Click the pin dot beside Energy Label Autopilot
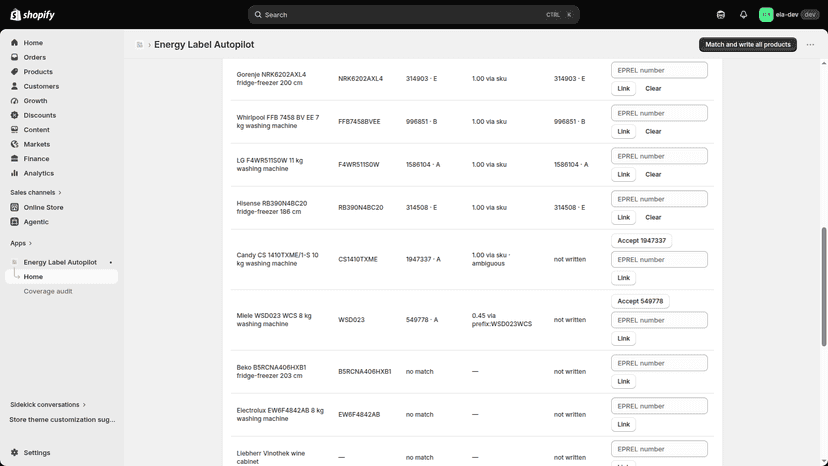The image size is (828, 466). [111, 263]
